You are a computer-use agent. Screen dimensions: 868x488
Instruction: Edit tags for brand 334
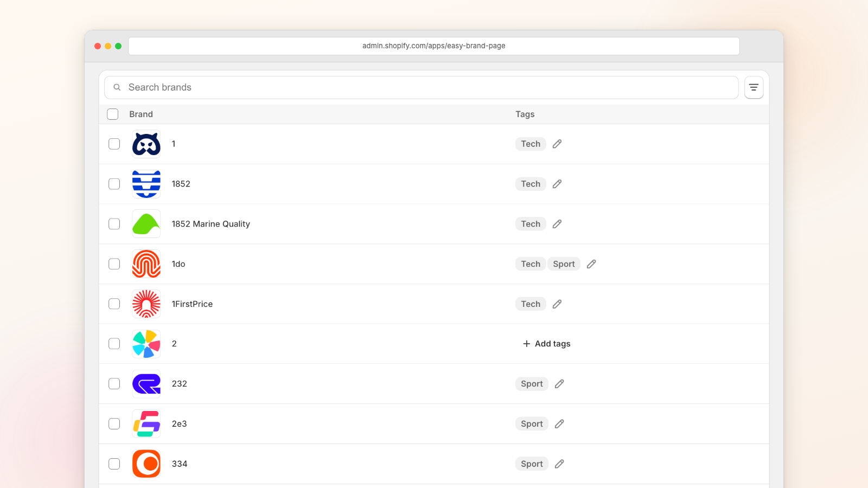(x=559, y=464)
